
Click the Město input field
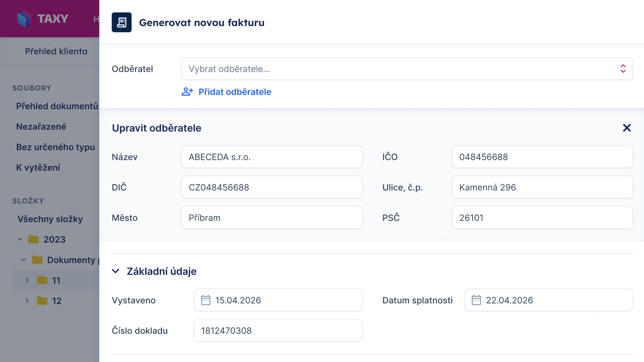click(x=272, y=218)
